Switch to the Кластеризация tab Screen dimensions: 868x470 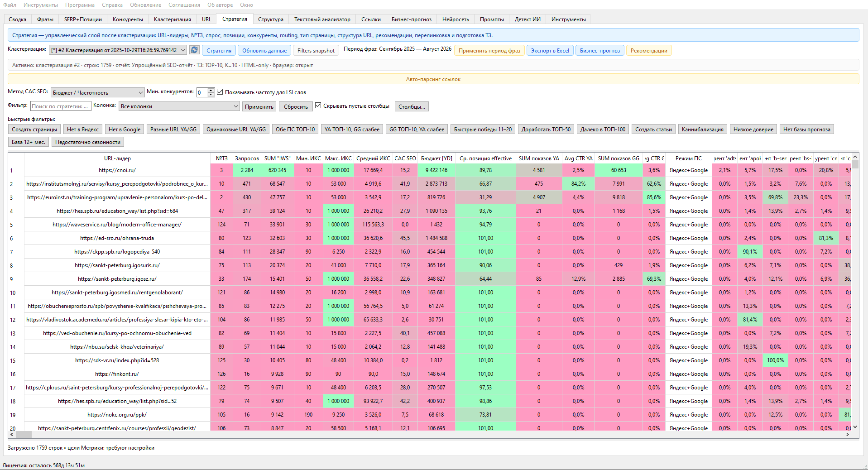(173, 19)
